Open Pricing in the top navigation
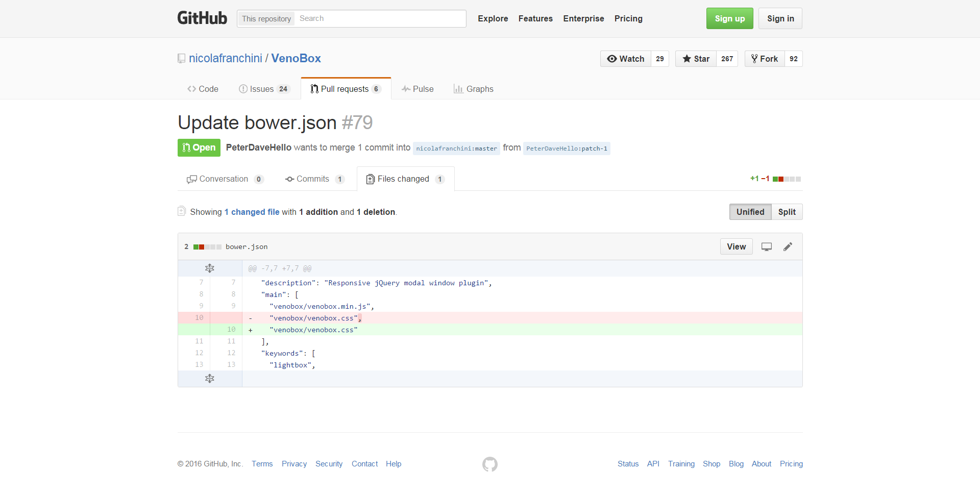 [628, 18]
